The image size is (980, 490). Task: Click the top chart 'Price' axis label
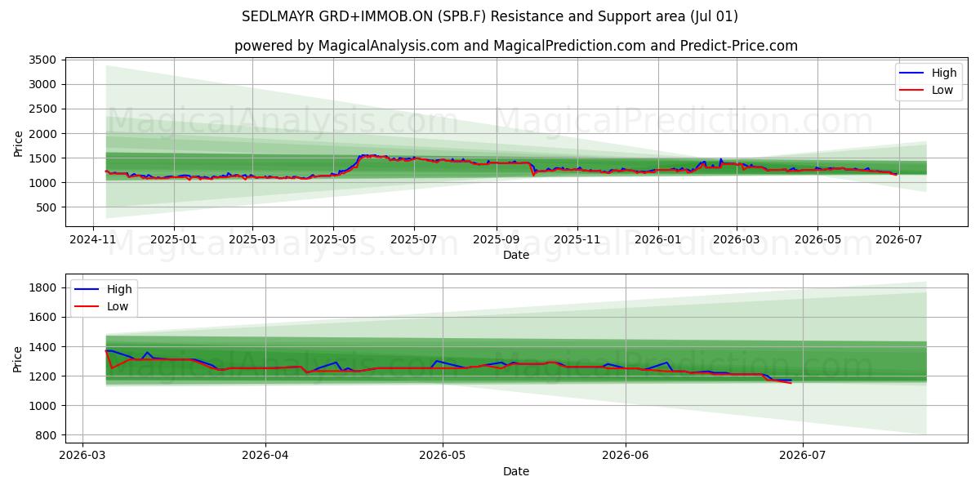point(19,143)
